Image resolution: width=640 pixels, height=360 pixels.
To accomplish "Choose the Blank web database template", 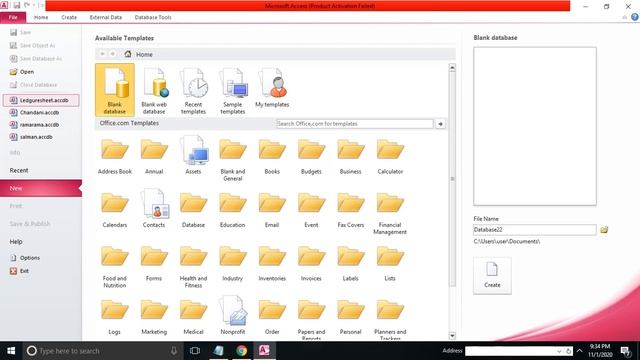I will point(154,91).
